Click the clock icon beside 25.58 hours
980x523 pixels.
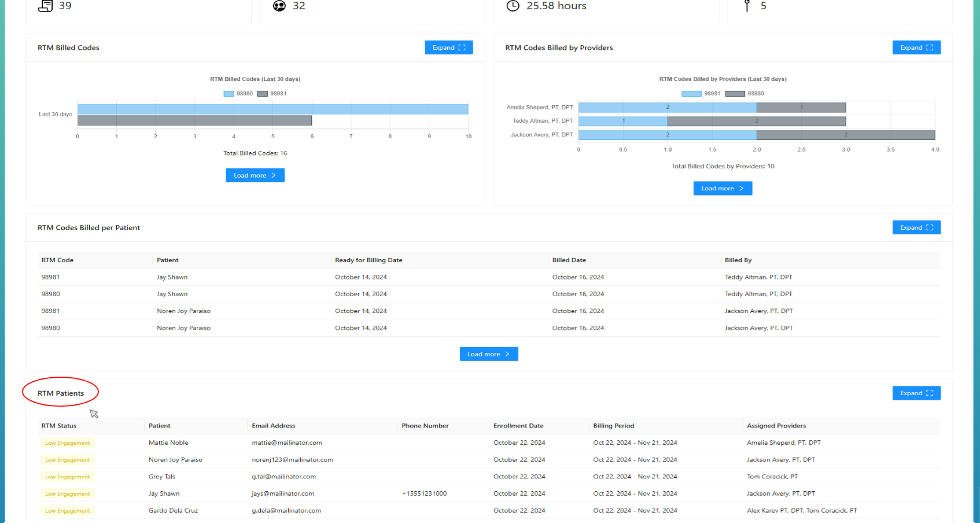513,6
